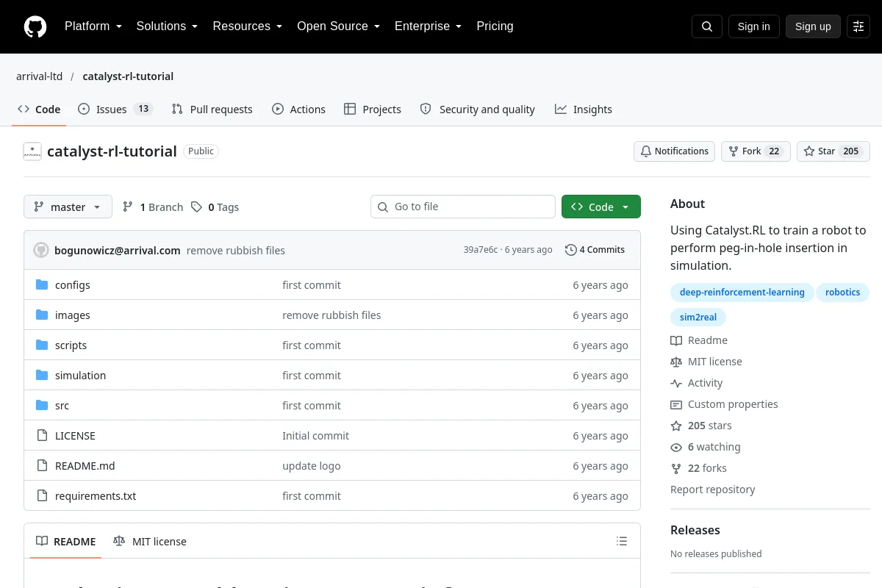Click the Custom properties note icon

(676, 404)
